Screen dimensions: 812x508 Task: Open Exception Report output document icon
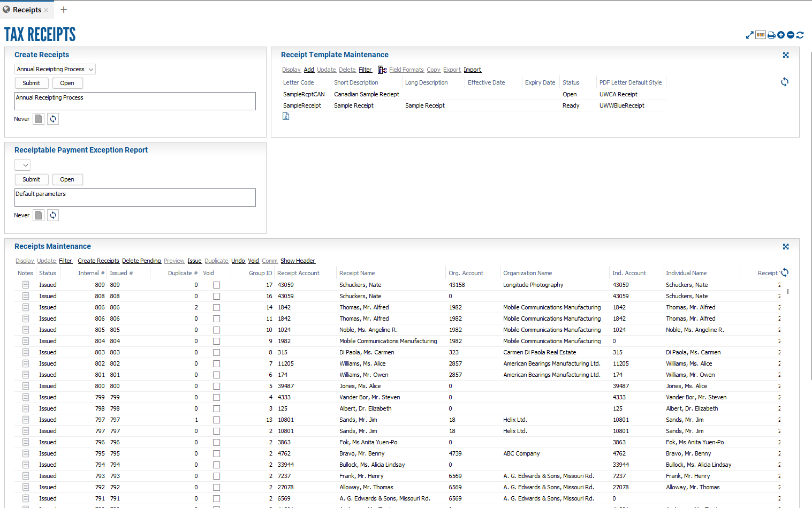pos(39,215)
